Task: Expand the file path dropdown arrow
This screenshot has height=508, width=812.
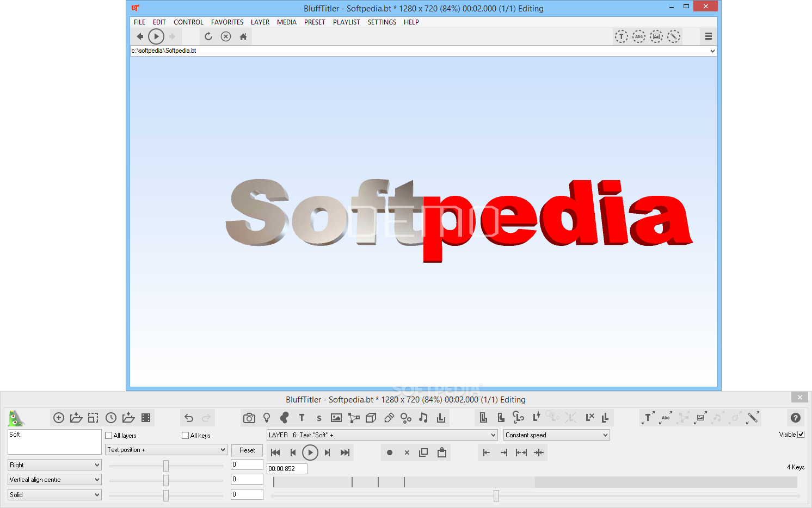Action: tap(712, 51)
